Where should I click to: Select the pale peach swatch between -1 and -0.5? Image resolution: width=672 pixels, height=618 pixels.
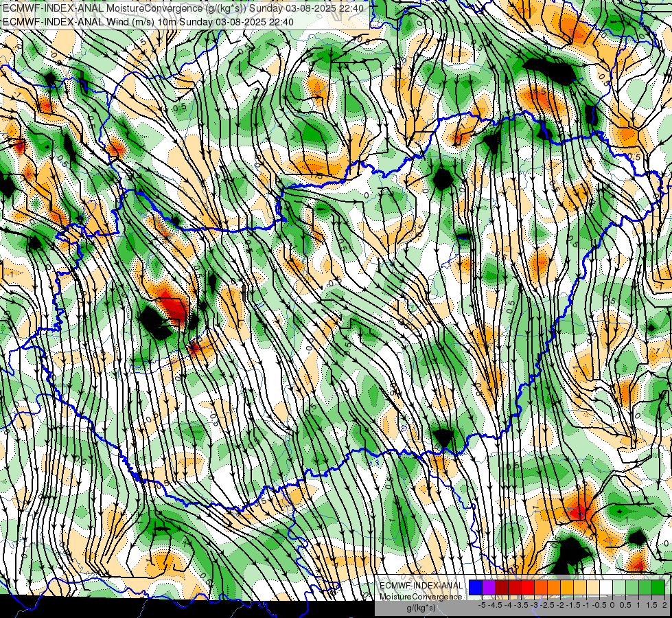point(593,588)
